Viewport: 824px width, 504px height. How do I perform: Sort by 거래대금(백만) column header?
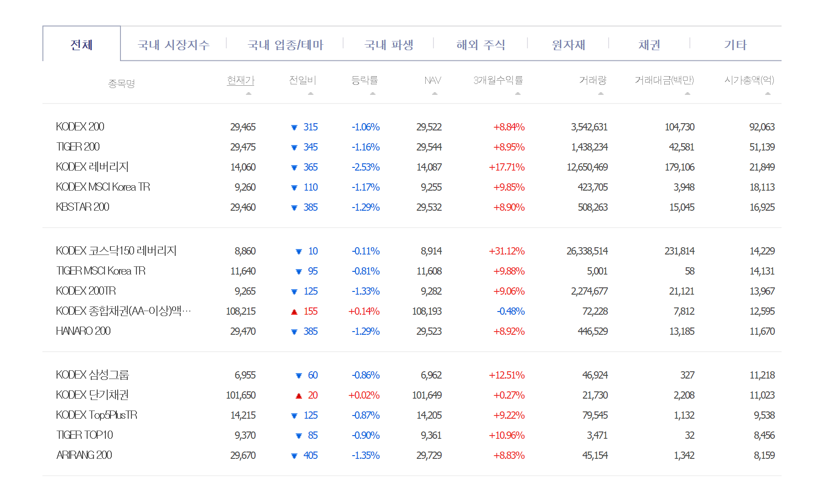coord(664,80)
